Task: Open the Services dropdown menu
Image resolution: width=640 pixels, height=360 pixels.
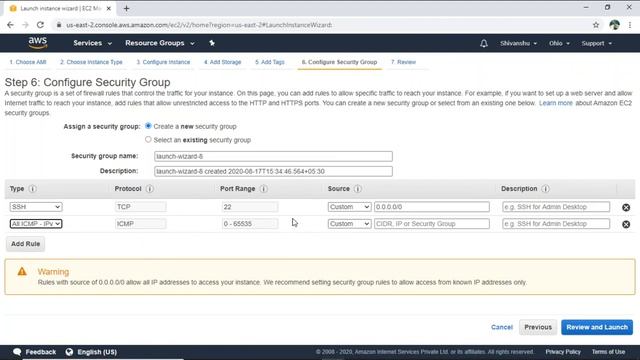Action: tap(92, 43)
